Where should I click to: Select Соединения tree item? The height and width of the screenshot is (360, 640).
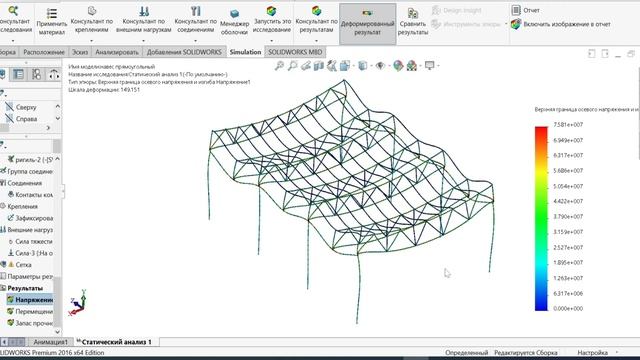(21, 183)
